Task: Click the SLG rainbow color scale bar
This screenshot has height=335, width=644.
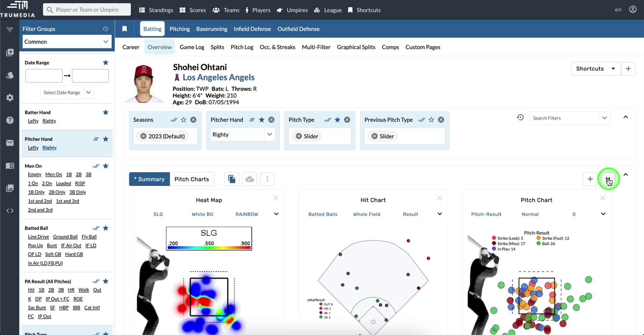Action: [x=209, y=248]
